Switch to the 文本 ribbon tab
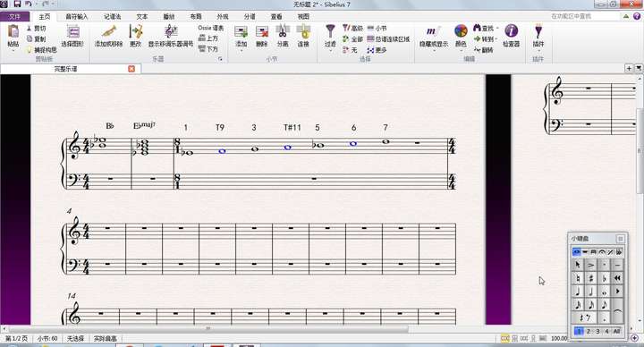Viewport: 644px width, 347px height. (x=141, y=16)
